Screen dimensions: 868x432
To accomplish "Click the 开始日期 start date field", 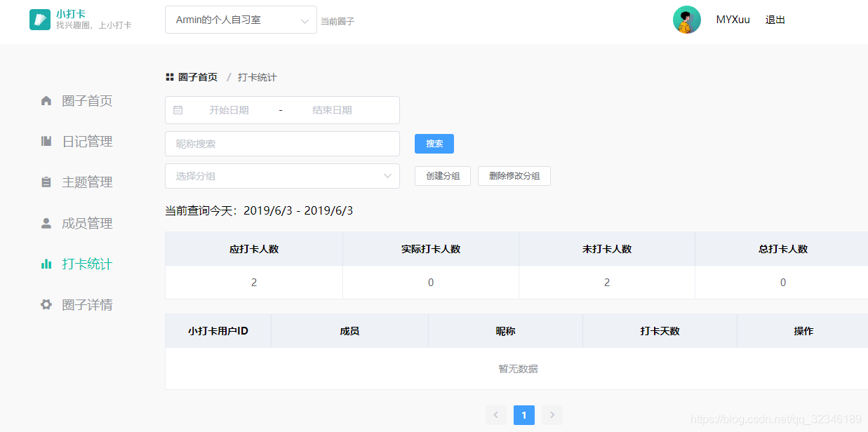I will (x=229, y=110).
